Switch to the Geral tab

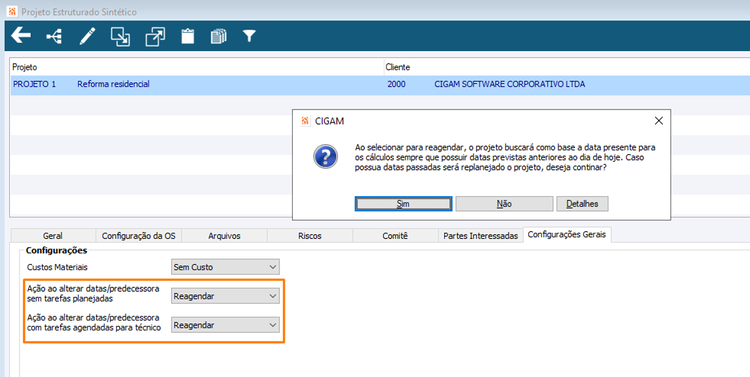coord(53,235)
